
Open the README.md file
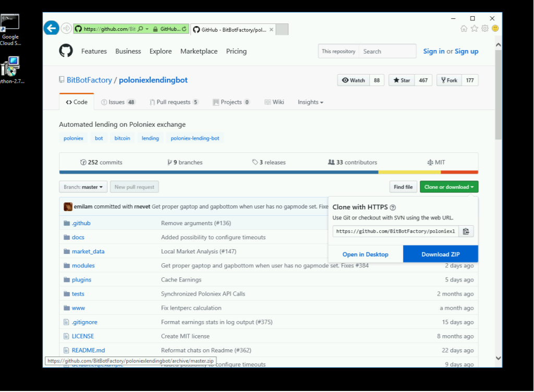[89, 350]
